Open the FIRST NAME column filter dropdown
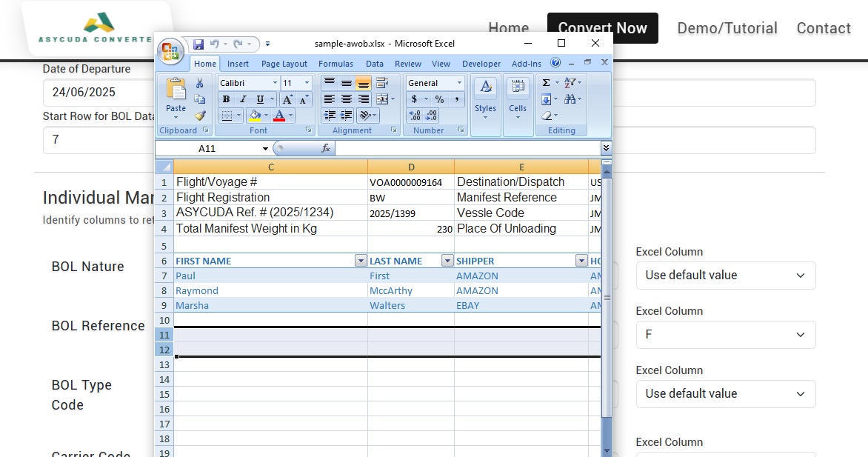The width and height of the screenshot is (868, 457). point(361,261)
